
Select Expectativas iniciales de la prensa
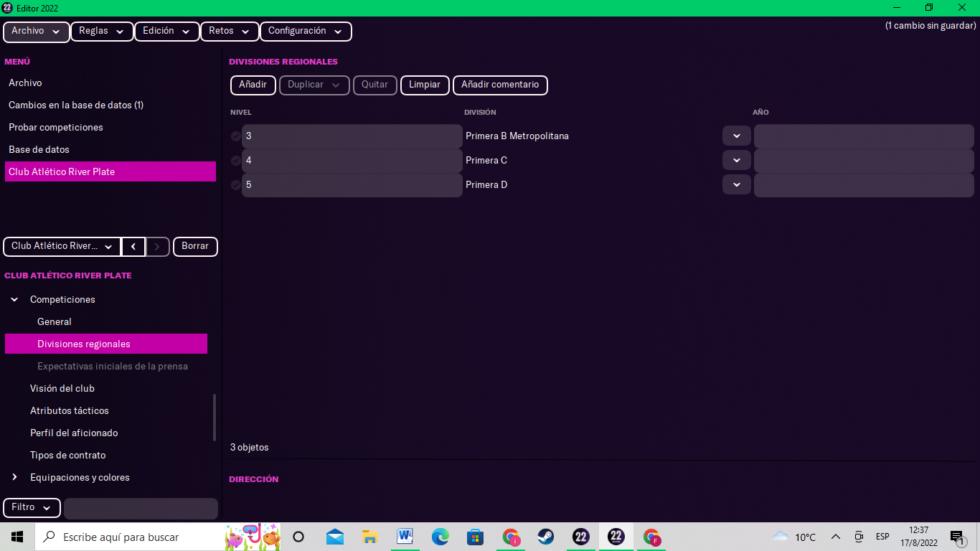click(113, 367)
